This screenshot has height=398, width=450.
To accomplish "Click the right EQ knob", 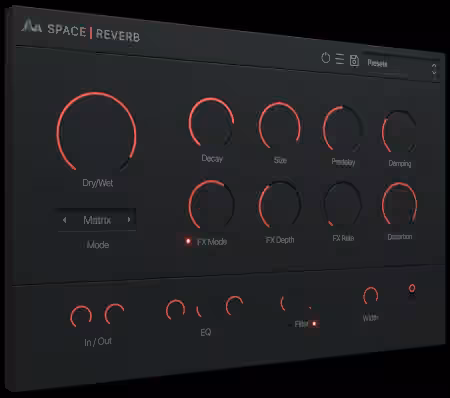I will (235, 305).
